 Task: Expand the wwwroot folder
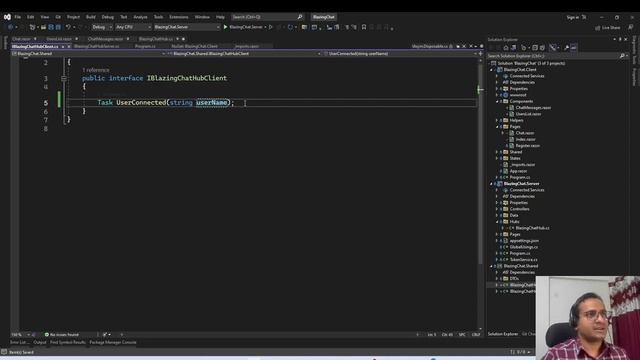point(497,95)
